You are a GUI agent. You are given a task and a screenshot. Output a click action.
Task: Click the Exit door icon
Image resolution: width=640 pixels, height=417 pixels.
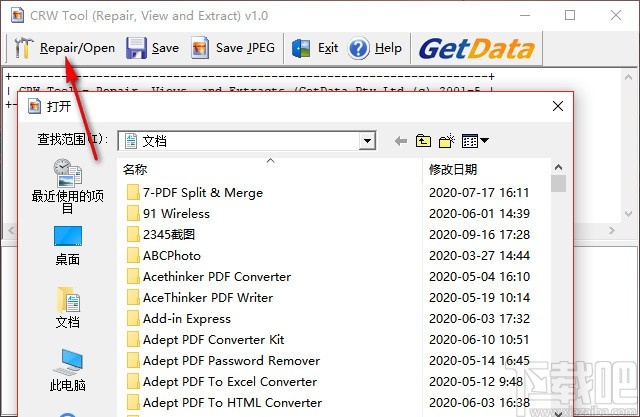tap(301, 49)
